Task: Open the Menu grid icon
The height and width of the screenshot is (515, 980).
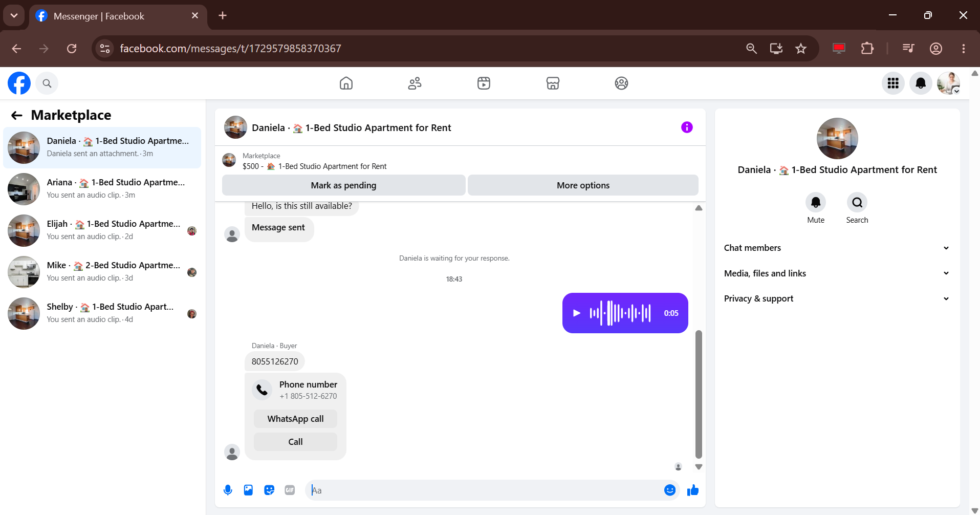Action: click(x=893, y=83)
